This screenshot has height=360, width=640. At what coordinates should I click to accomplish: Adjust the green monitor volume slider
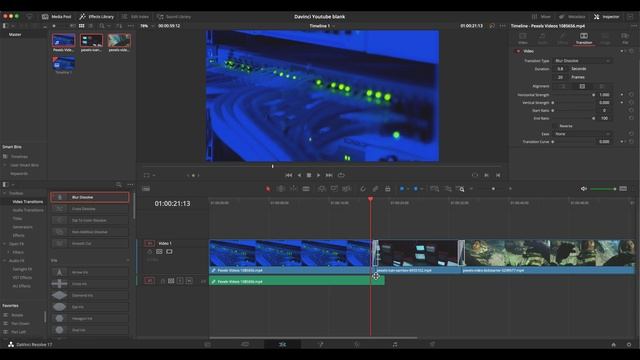(x=603, y=189)
